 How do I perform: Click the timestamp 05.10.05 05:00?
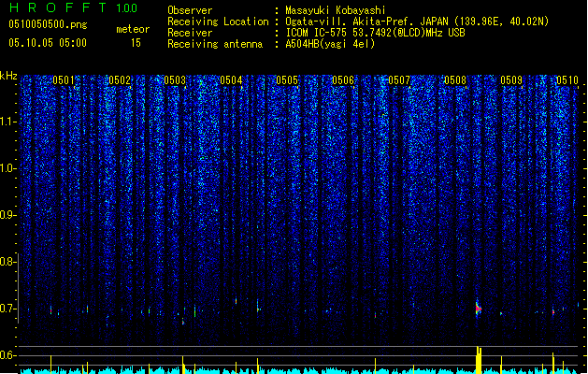coord(48,43)
